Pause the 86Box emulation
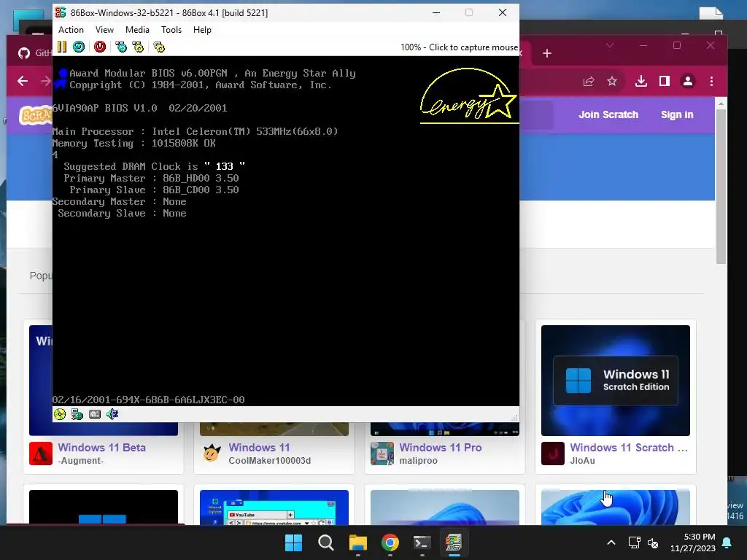This screenshot has height=560, width=747. tap(62, 47)
